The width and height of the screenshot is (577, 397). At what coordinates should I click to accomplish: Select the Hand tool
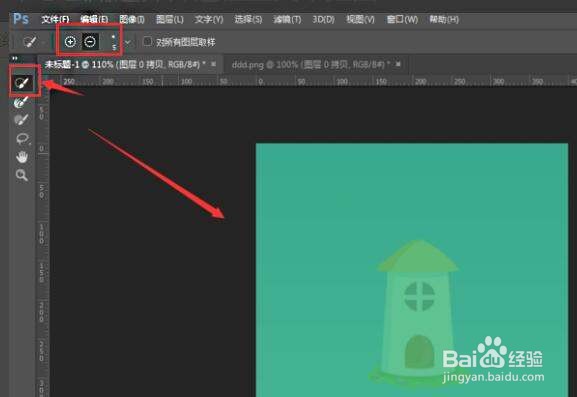22,157
